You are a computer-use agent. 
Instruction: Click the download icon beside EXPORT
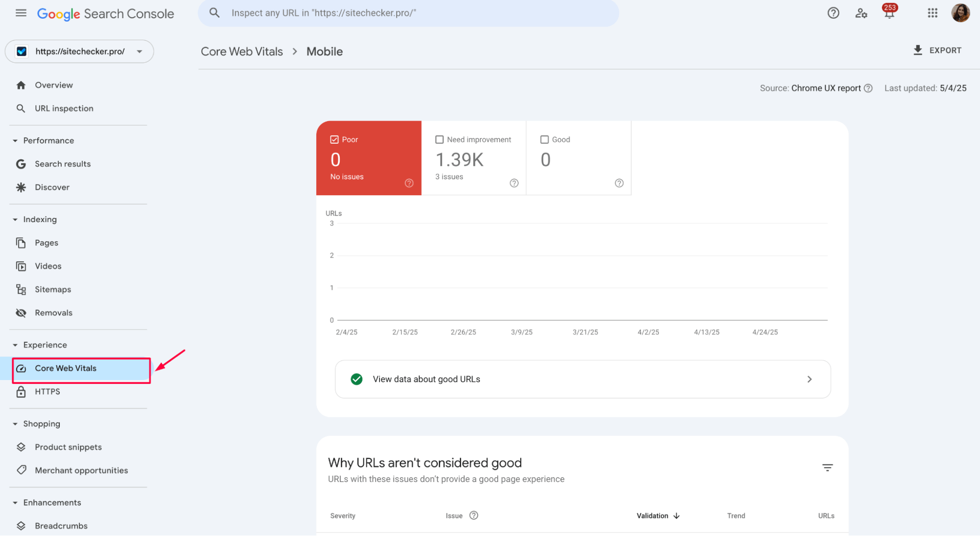click(x=918, y=50)
